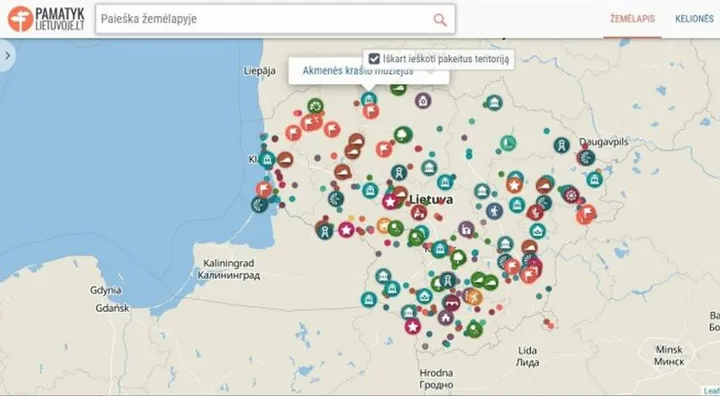
Task: Switch to the Žemėlapis tab
Action: coord(632,19)
